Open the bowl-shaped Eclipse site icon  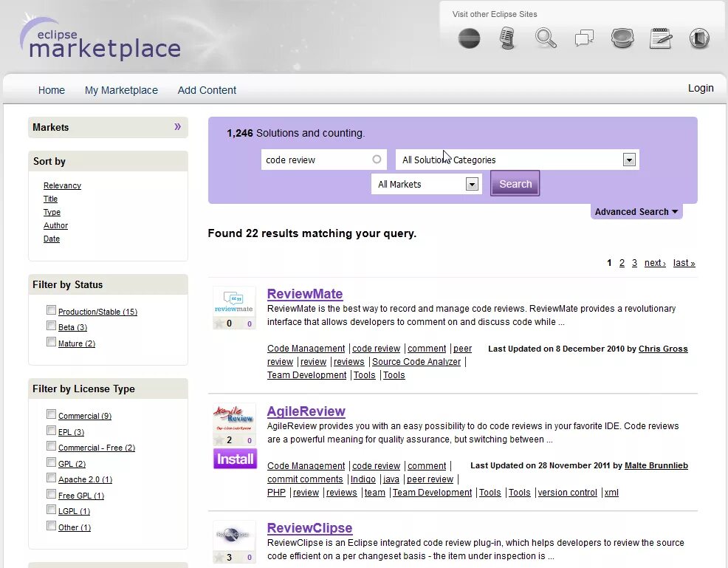(x=622, y=38)
